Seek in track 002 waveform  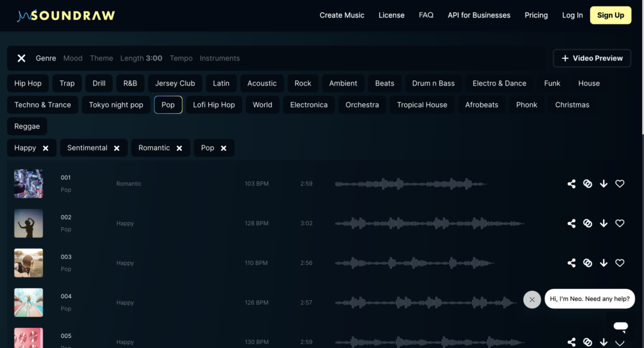(x=430, y=223)
